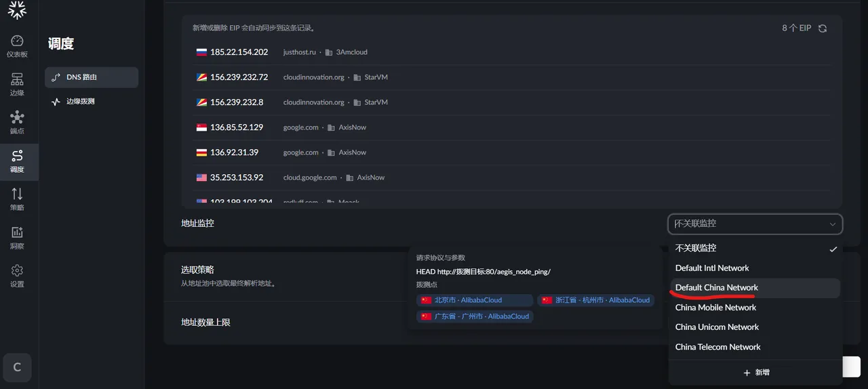This screenshot has width=868, height=389.
Task: Open the 仪表板 dashboard sidebar item
Action: (x=17, y=46)
